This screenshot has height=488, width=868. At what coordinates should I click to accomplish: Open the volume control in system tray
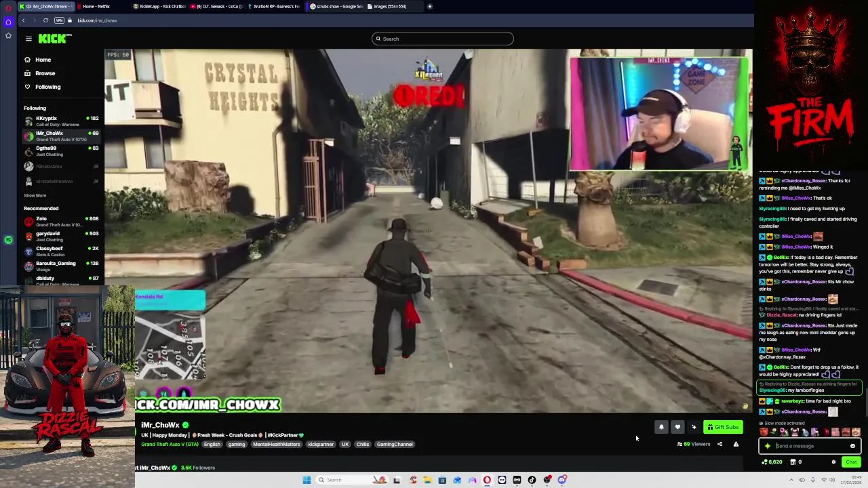coord(832,480)
